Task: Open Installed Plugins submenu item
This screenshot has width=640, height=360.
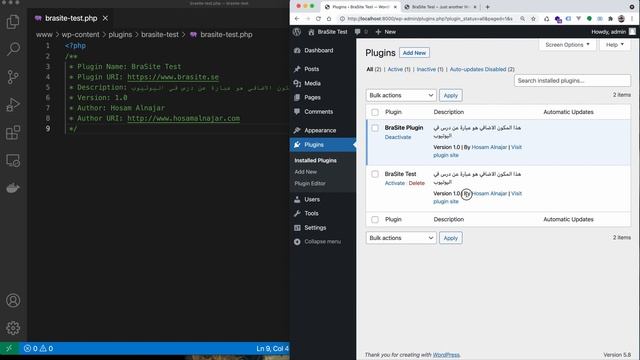Action: [x=316, y=160]
